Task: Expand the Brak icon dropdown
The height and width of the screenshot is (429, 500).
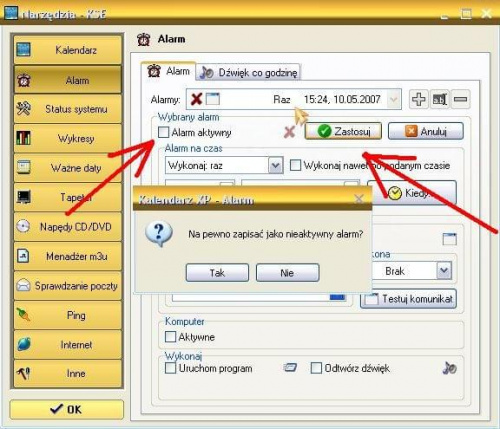Action: 444,271
